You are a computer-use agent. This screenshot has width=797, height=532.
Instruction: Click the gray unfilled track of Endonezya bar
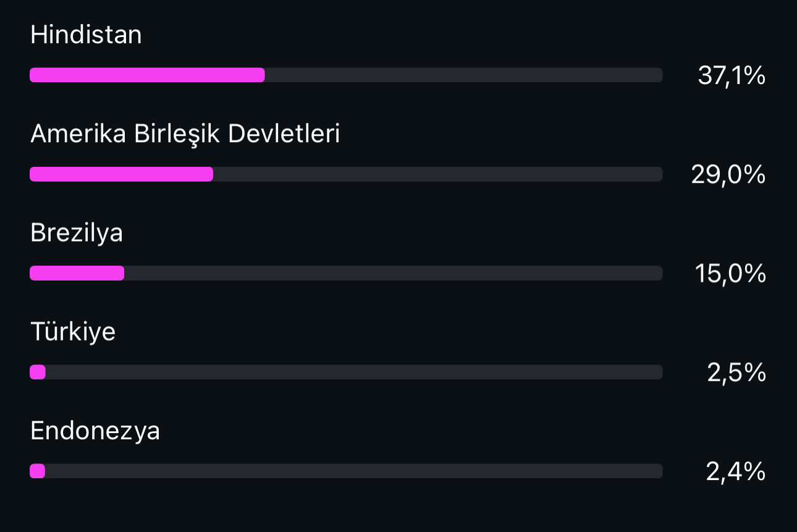[x=354, y=471]
